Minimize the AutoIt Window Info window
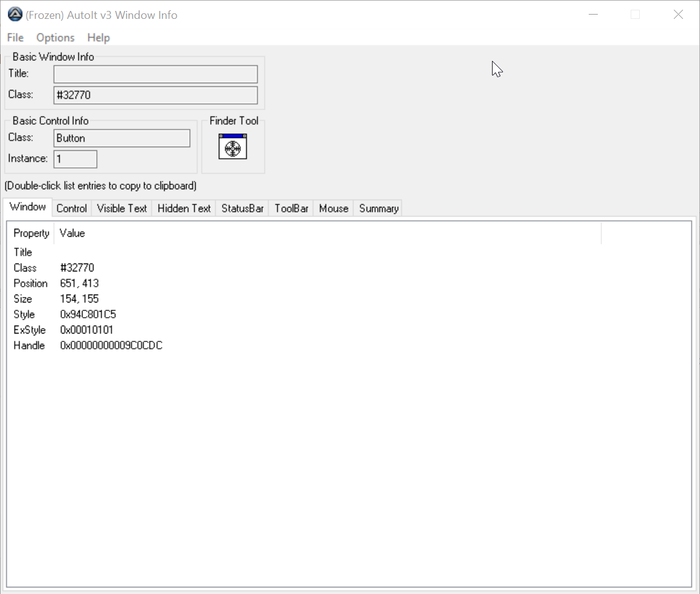 pos(594,15)
